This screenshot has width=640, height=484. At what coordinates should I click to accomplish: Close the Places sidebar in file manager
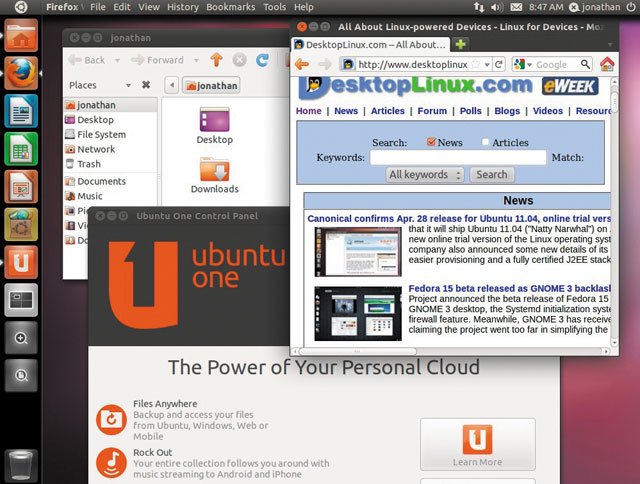click(x=146, y=85)
